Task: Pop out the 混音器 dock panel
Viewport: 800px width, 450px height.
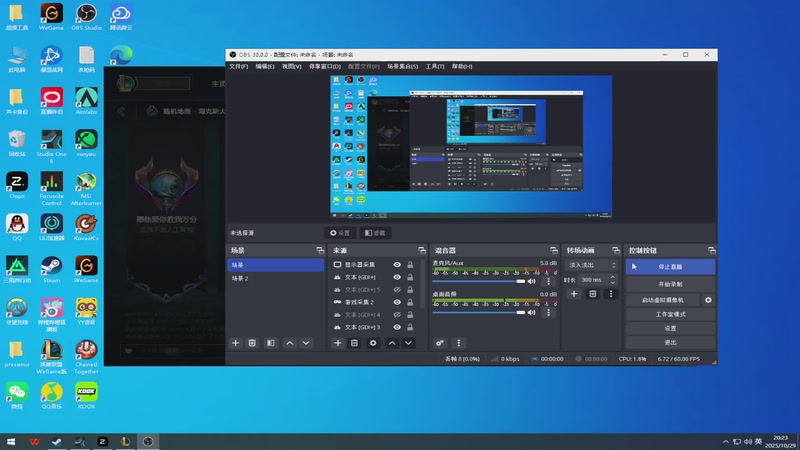Action: point(554,250)
